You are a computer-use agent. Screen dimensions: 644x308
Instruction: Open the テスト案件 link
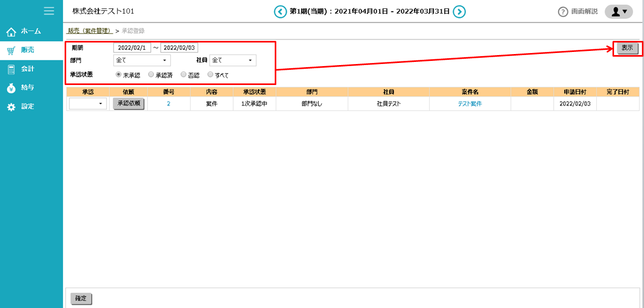click(x=470, y=104)
